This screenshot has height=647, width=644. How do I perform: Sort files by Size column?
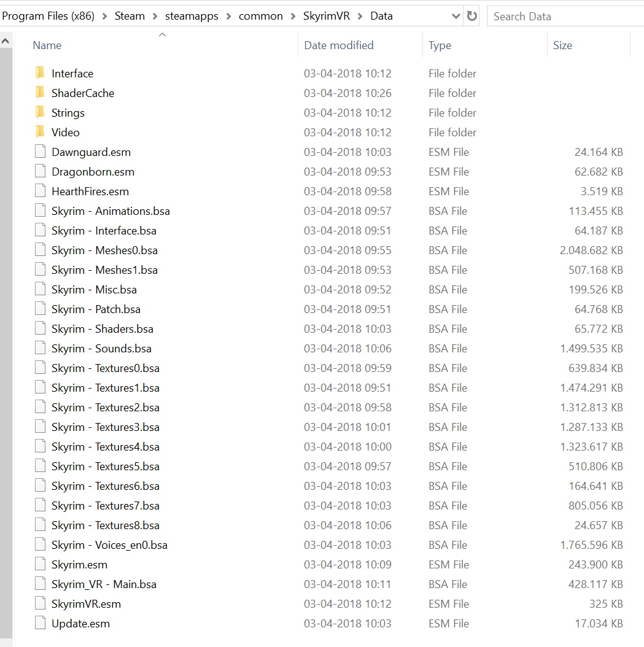click(x=562, y=45)
